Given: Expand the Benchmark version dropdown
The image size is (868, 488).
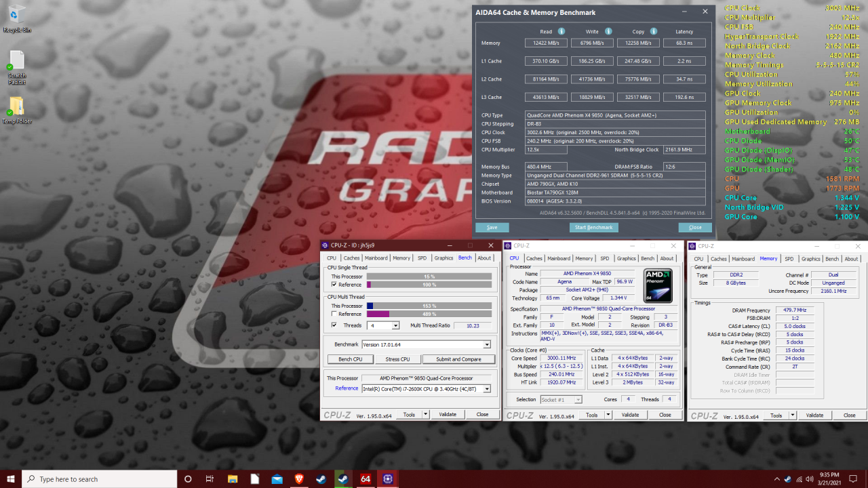Looking at the screenshot, I should (x=487, y=344).
